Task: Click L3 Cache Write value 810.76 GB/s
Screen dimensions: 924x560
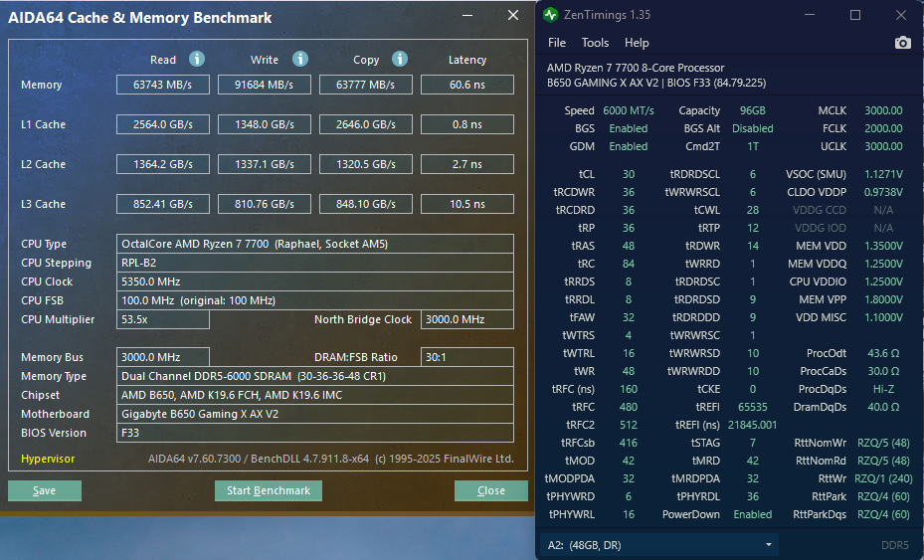Action: [264, 204]
